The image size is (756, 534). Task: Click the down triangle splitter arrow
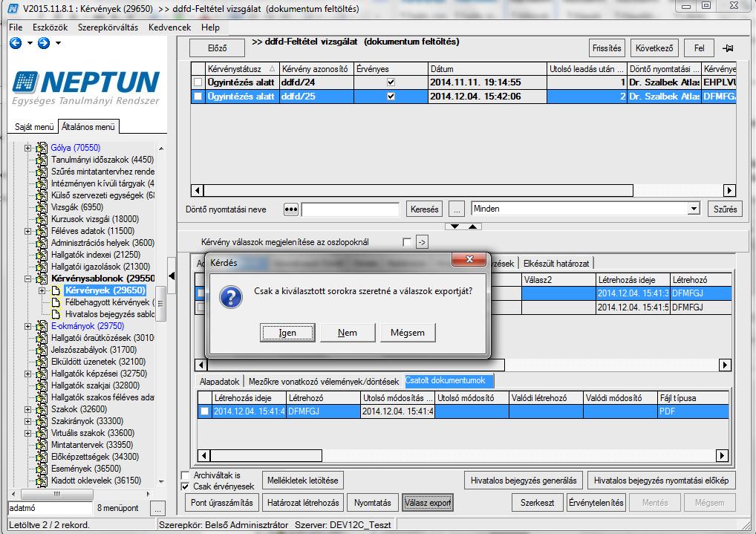click(x=454, y=227)
